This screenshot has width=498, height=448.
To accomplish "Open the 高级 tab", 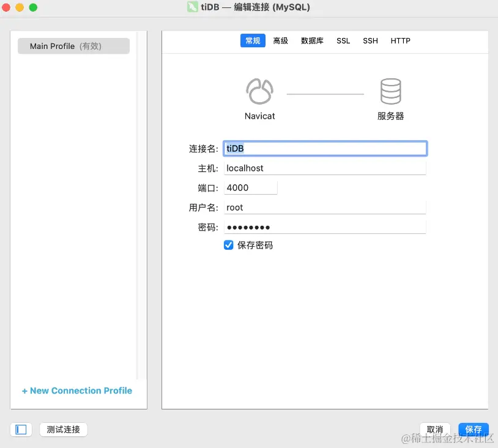I will tap(280, 40).
